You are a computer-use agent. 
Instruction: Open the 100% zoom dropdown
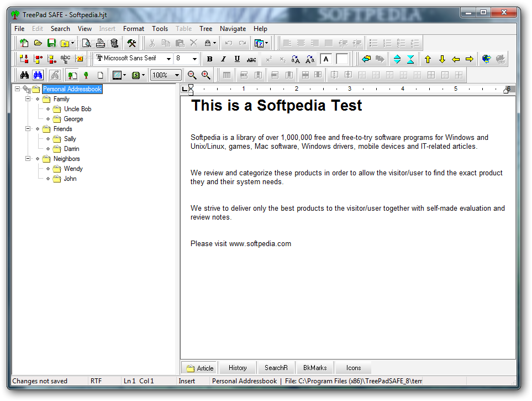click(177, 75)
